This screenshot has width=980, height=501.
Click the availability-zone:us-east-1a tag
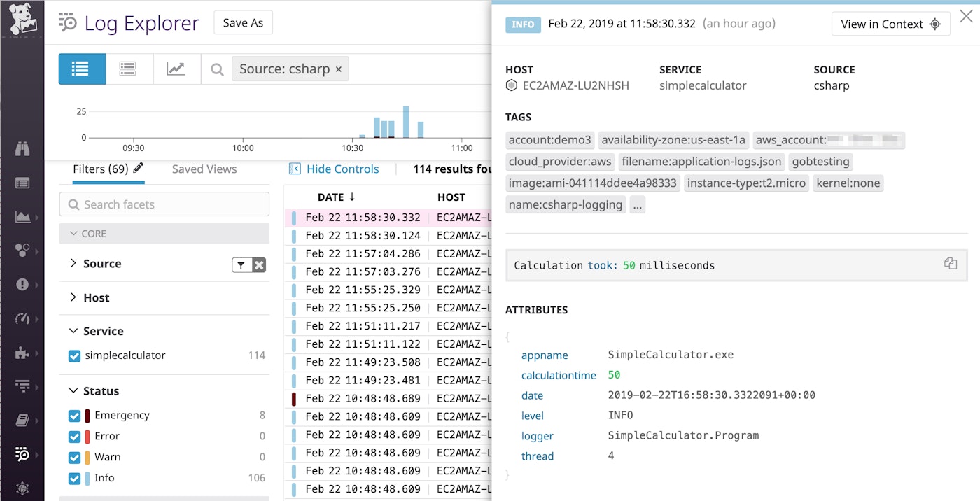pos(675,140)
